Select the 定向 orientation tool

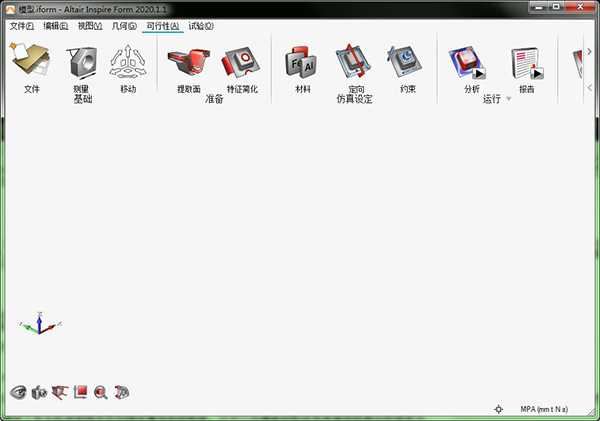click(x=353, y=61)
